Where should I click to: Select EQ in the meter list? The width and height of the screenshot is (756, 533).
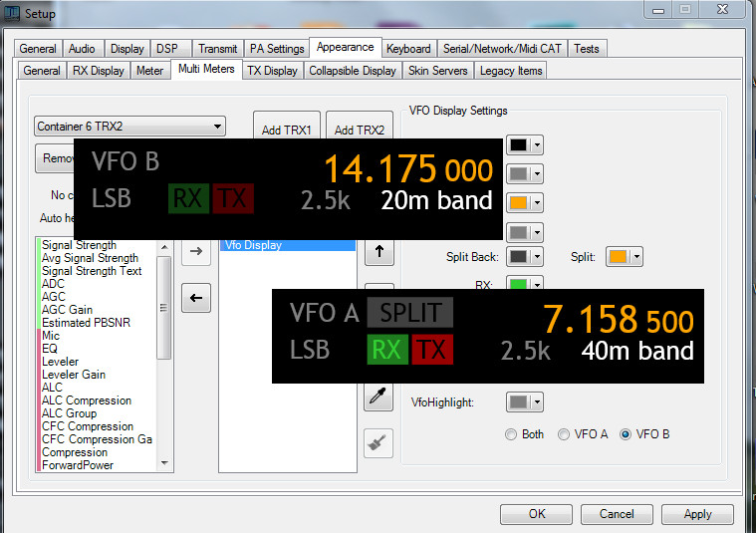click(50, 349)
